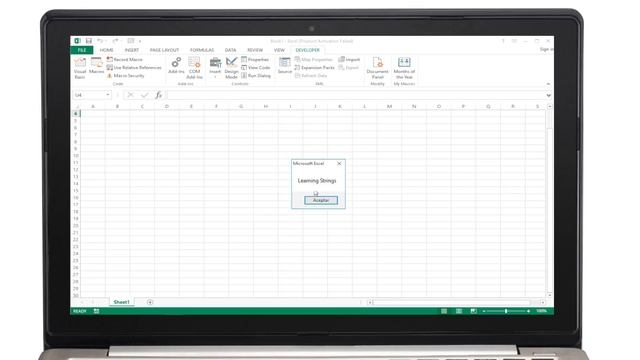
Task: Toggle Design Mode
Action: pyautogui.click(x=231, y=68)
